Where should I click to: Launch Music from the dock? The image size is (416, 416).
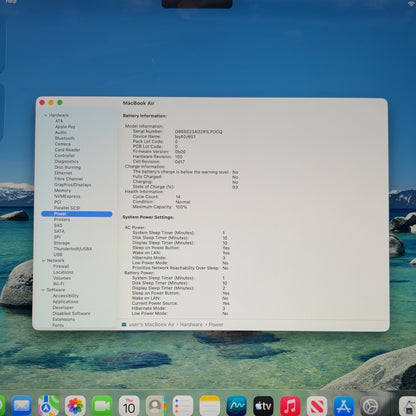pyautogui.click(x=290, y=406)
